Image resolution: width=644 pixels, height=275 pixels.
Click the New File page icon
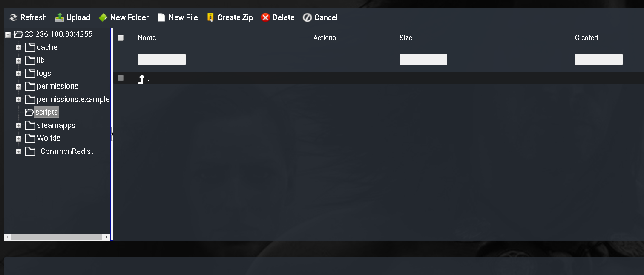click(x=161, y=17)
